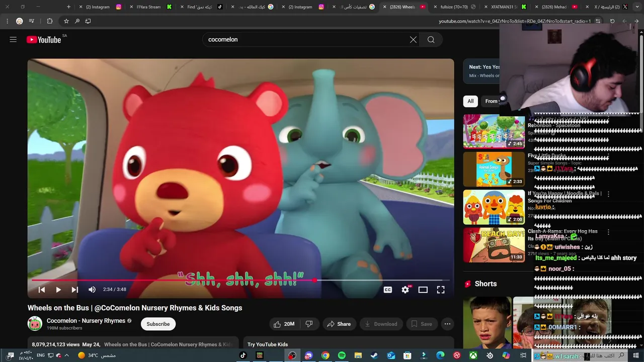The image size is (644, 362).
Task: Close the fullsize (70×70) tab
Action: 436,7
